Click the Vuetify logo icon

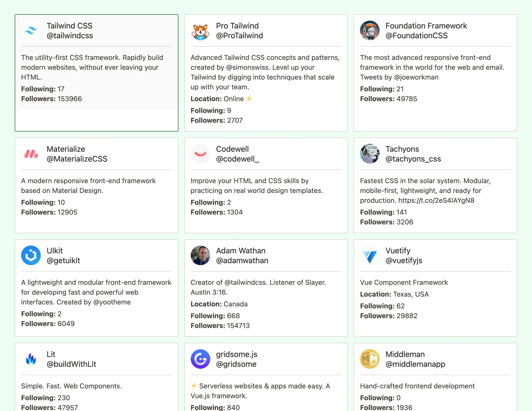click(x=370, y=255)
